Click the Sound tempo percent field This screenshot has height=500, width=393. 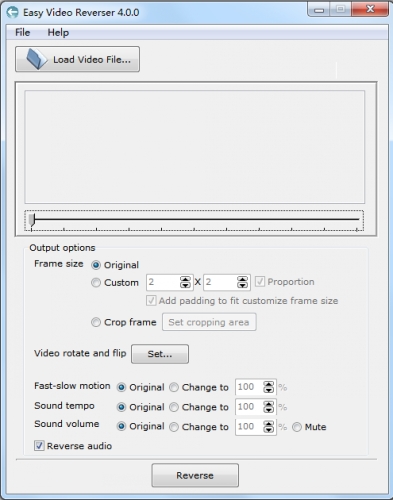(x=249, y=407)
